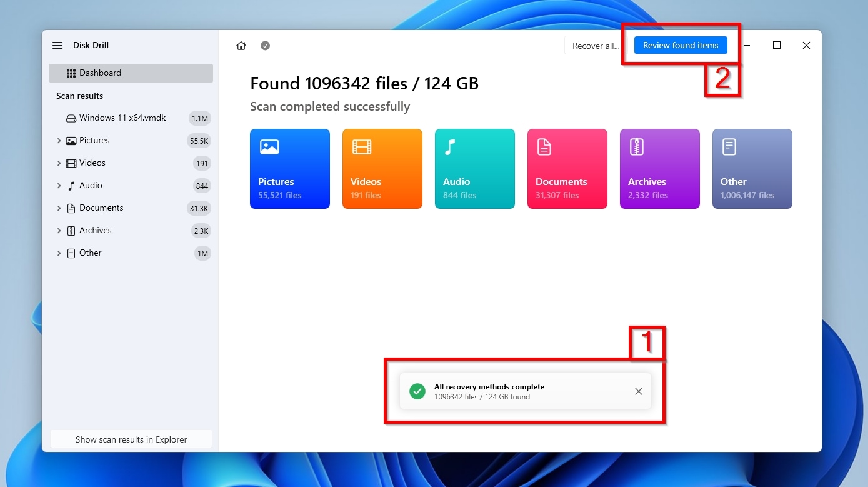Image resolution: width=868 pixels, height=487 pixels.
Task: Open the hamburger menu beside Disk Drill
Action: click(57, 46)
